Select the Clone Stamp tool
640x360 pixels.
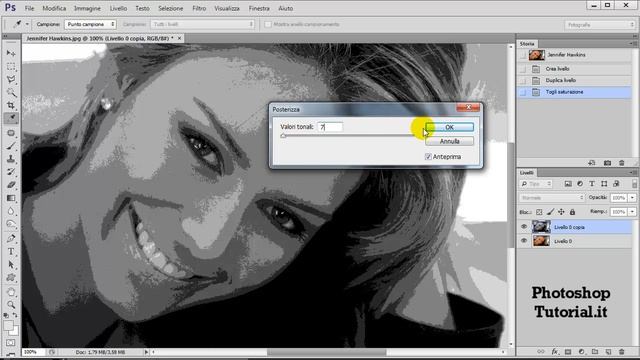coord(11,159)
